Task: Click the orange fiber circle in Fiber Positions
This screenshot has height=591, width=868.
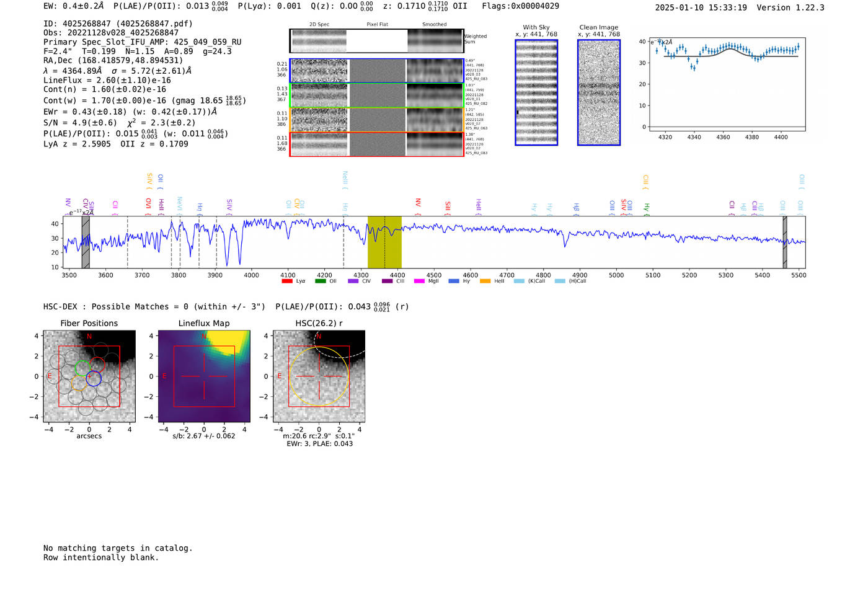Action: click(x=79, y=383)
